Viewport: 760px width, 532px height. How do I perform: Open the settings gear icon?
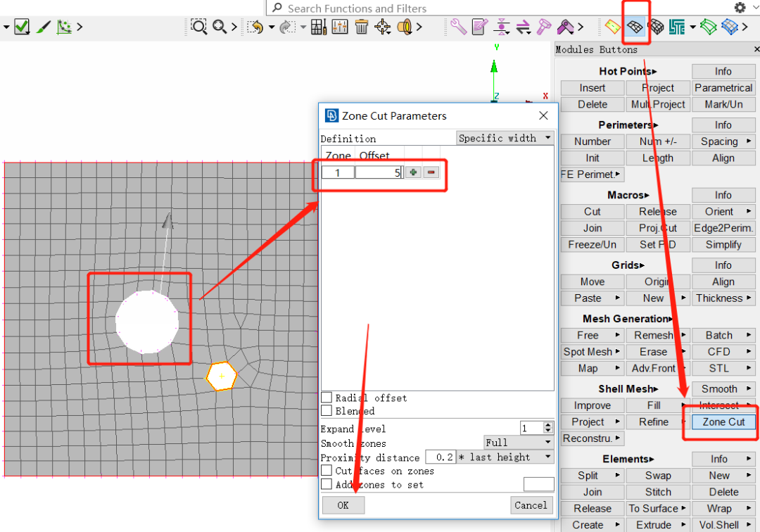click(x=740, y=7)
